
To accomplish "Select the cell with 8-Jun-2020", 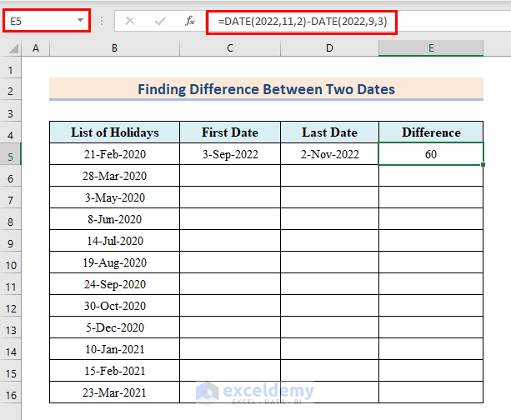I will (114, 219).
